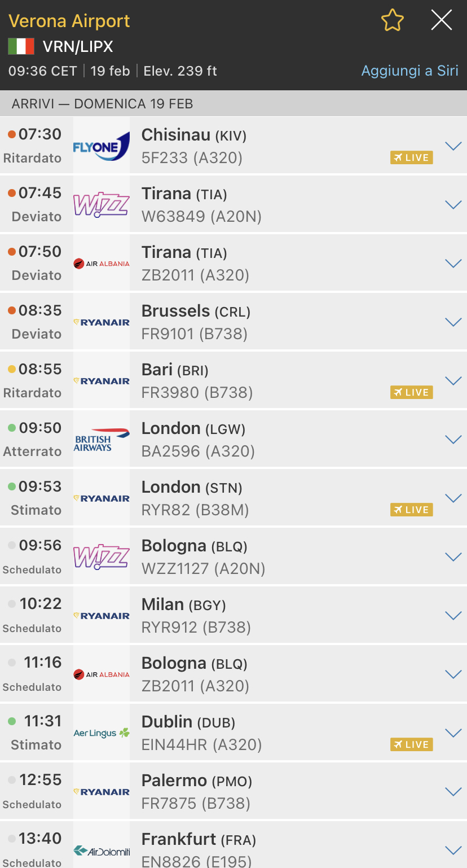Tap LIVE badge on Dublin flight EIN44HR

pyautogui.click(x=412, y=745)
